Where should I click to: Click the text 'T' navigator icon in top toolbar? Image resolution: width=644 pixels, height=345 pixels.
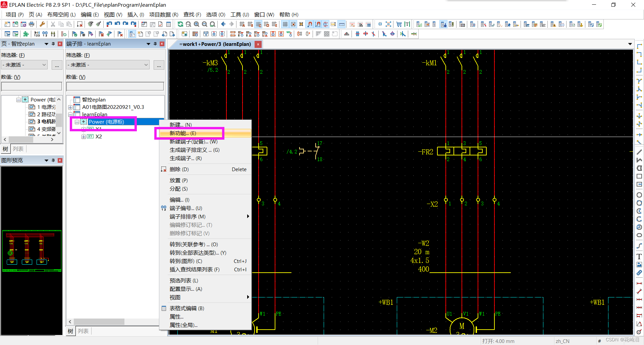click(407, 24)
